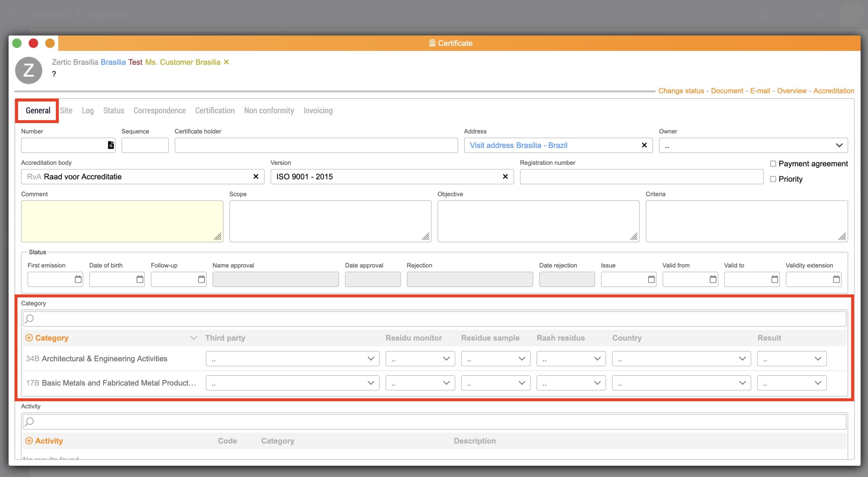The height and width of the screenshot is (477, 868).
Task: Click the document icon in Number field
Action: pyautogui.click(x=111, y=145)
